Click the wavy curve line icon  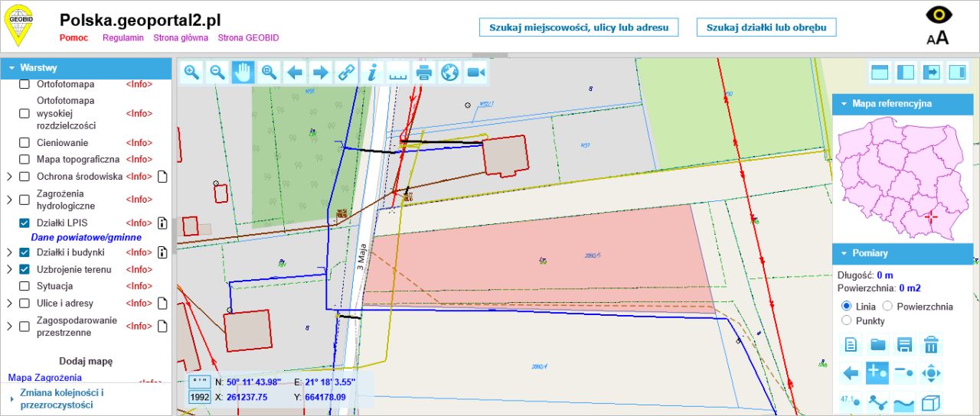coord(904,401)
